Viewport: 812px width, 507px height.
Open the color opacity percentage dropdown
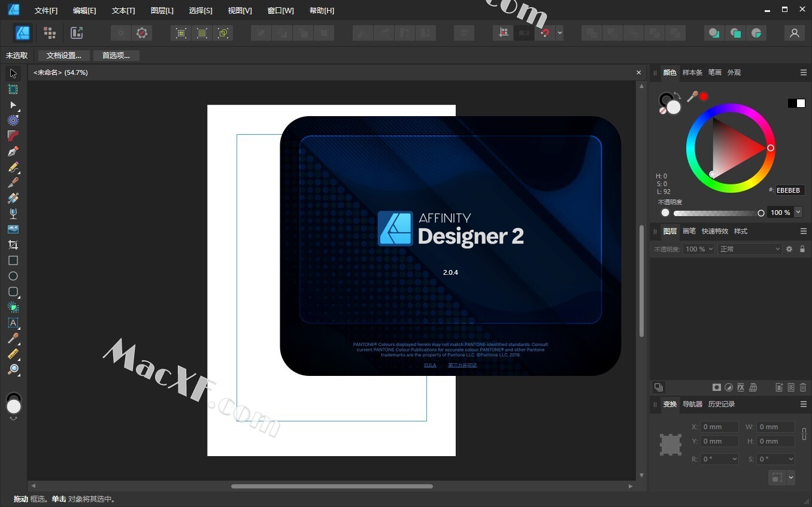coord(798,212)
